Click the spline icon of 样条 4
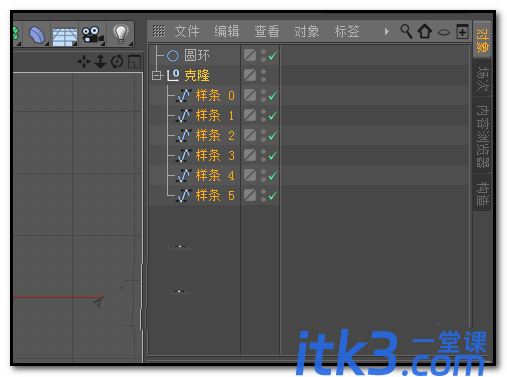The image size is (507, 377). point(184,176)
